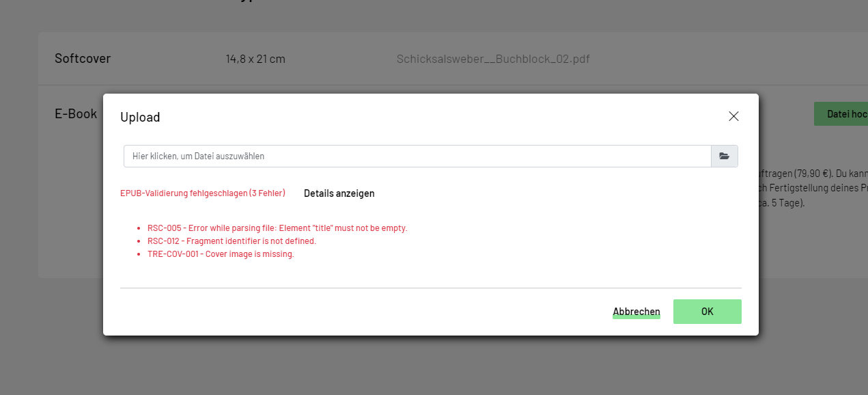Click the green 'Datei hoc…' upload button

tap(841, 114)
